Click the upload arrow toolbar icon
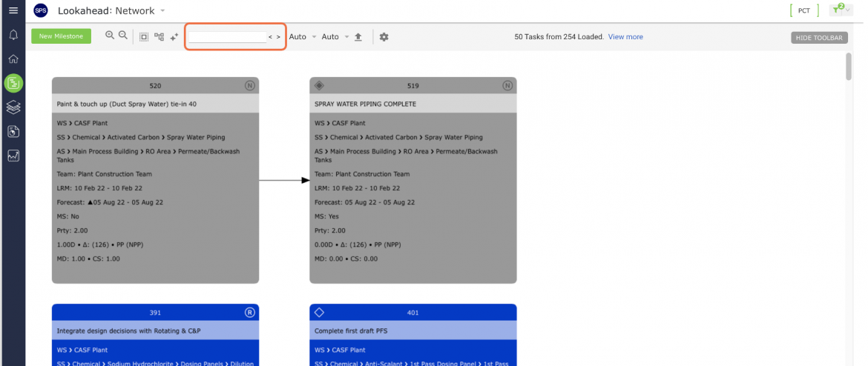868x366 pixels. click(358, 37)
